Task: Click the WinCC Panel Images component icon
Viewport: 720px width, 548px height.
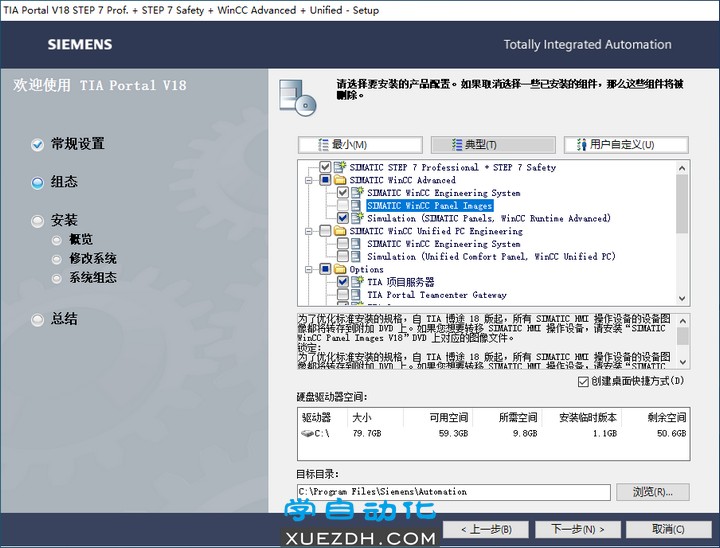Action: click(x=356, y=205)
